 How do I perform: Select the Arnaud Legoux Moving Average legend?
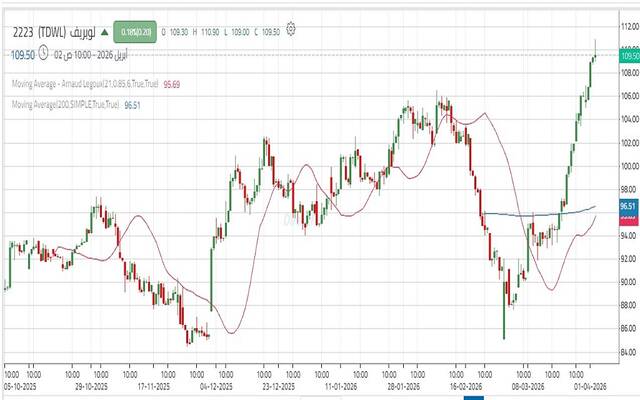pyautogui.click(x=78, y=84)
